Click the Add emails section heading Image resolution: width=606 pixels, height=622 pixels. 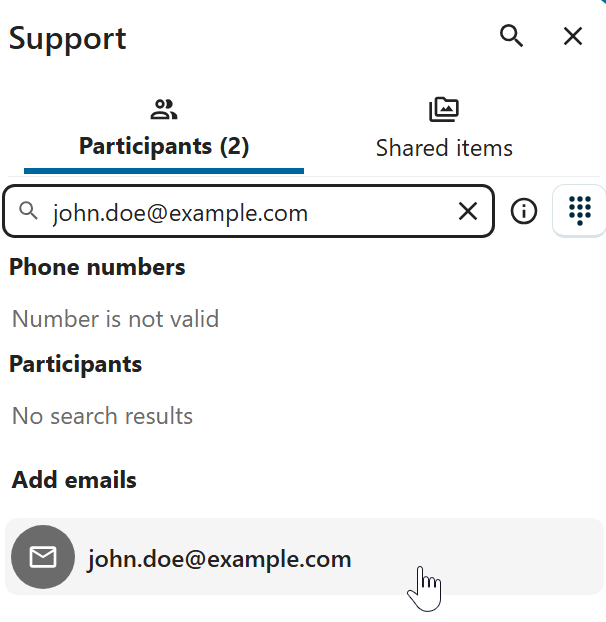coord(74,480)
